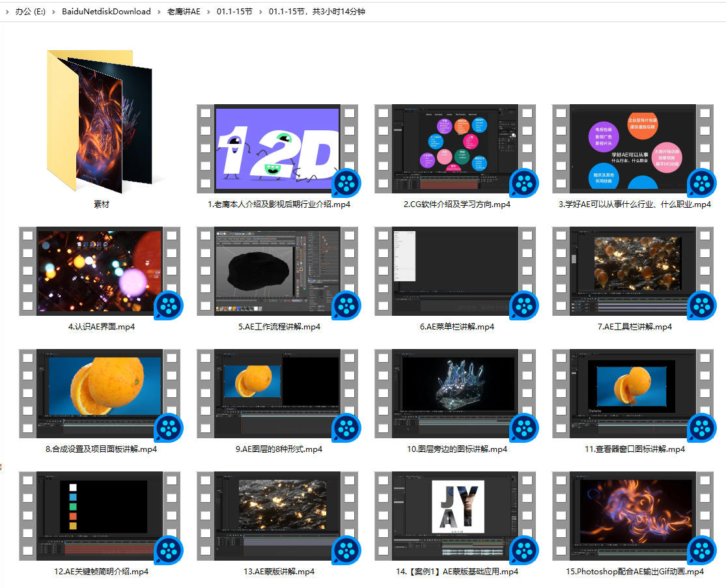The image size is (726, 588).
Task: Click player badge on 7.AE工具栏讲解.mp4
Action: 702,305
